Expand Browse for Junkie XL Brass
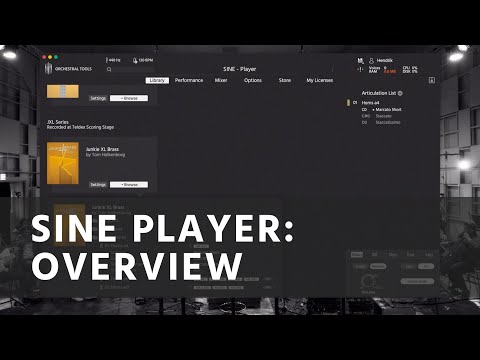 129,185
